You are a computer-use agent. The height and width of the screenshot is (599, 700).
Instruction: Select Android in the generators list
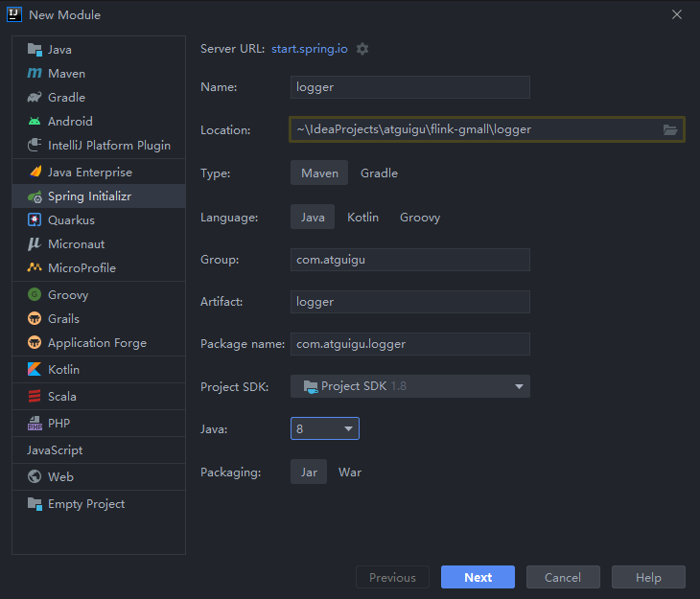pyautogui.click(x=99, y=121)
